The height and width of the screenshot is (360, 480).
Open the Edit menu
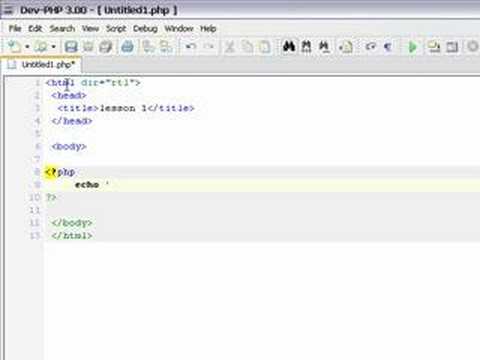click(35, 29)
